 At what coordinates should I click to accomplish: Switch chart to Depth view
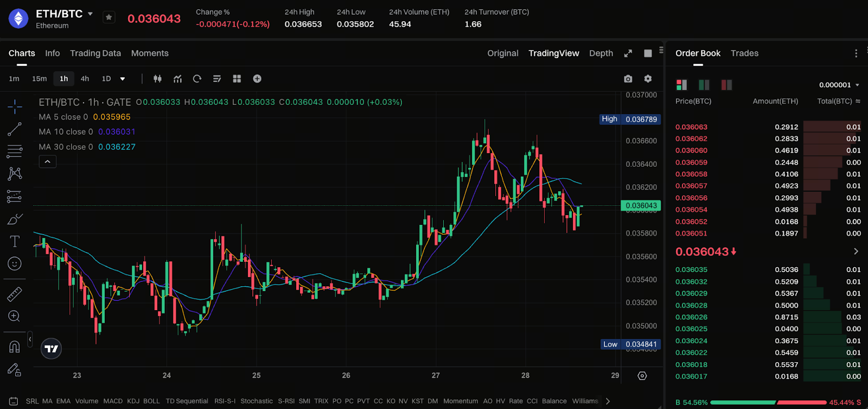(x=601, y=53)
